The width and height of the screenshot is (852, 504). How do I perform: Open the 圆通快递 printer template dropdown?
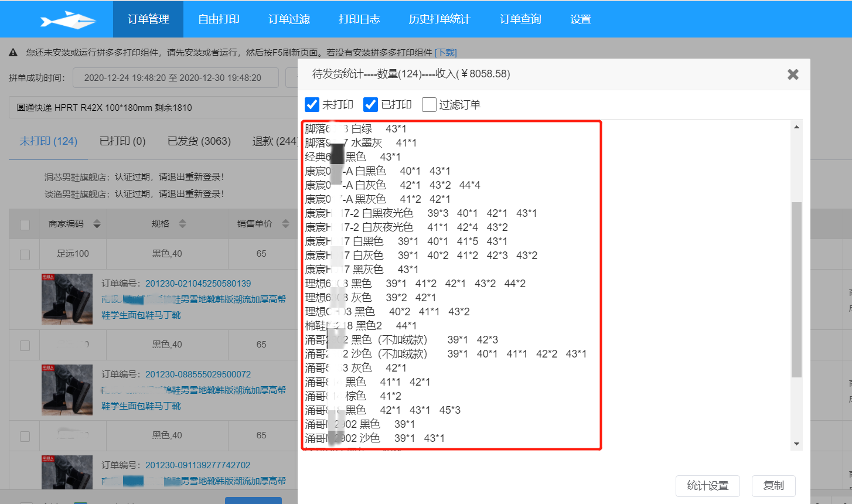pos(152,108)
